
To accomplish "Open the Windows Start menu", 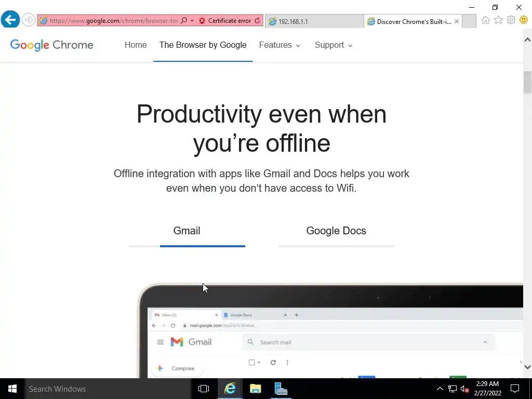I will tap(12, 389).
